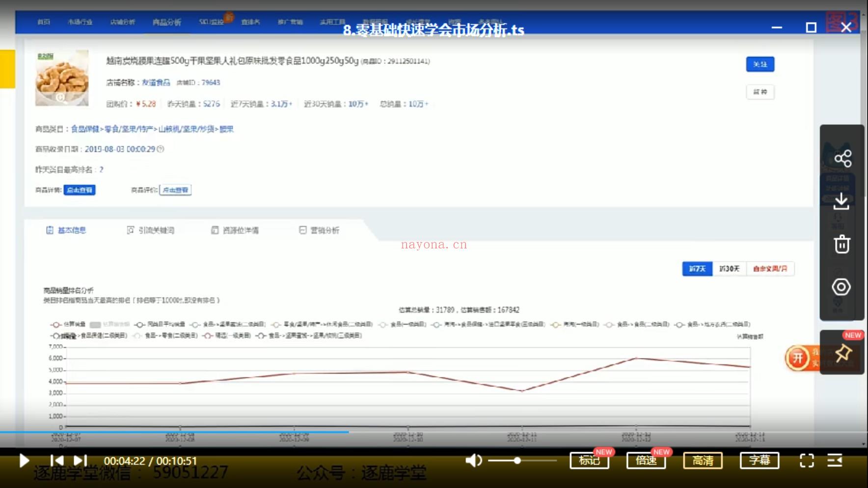Screen dimensions: 868x488
Task: Skip to the previous video
Action: coord(57,461)
